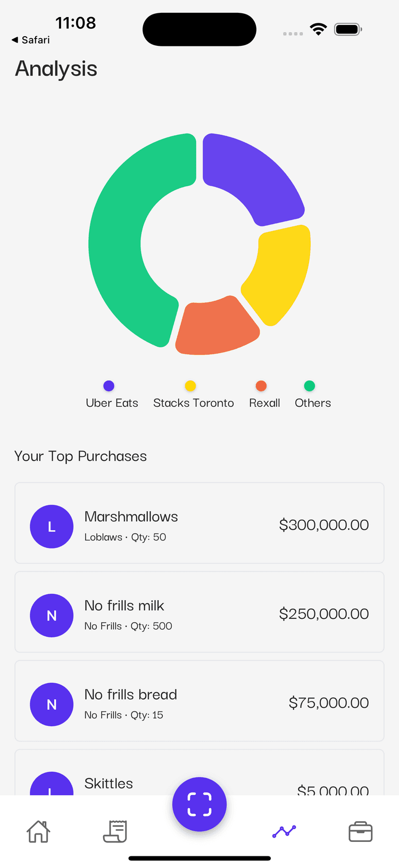Open the Marshmallows purchase card
The height and width of the screenshot is (868, 399).
pyautogui.click(x=199, y=523)
